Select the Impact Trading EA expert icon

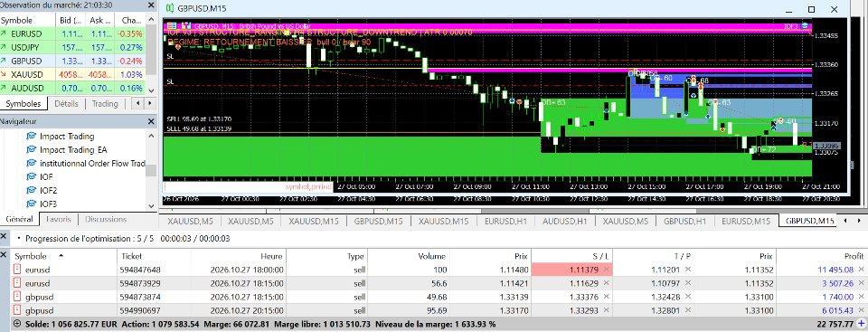(31, 149)
